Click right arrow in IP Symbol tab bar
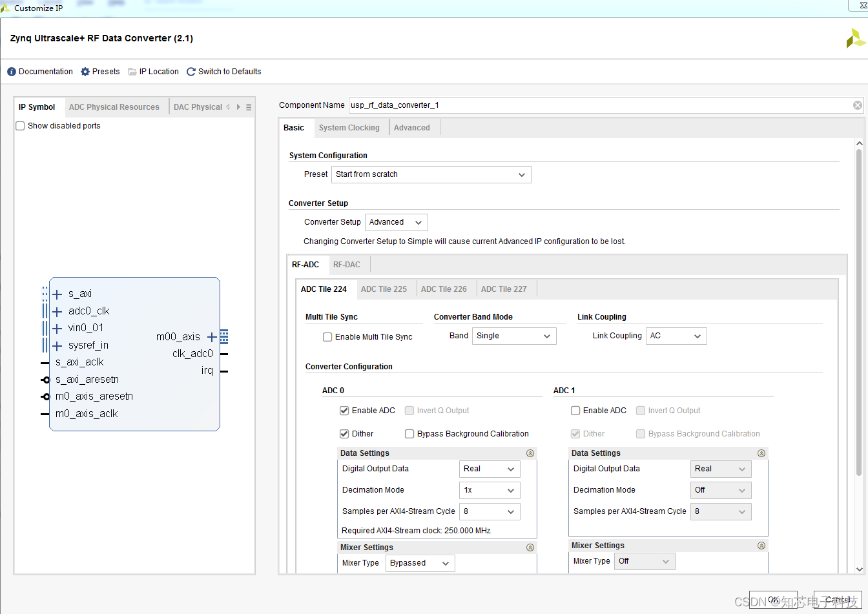The height and width of the screenshot is (614, 868). click(238, 107)
